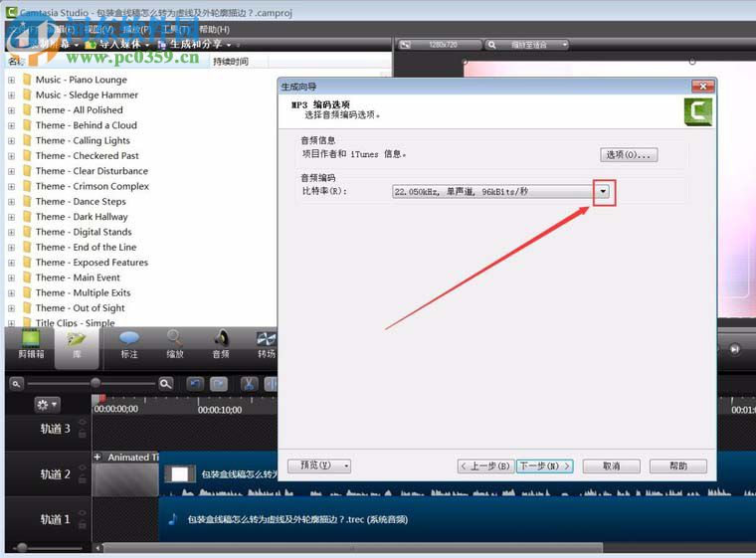The image size is (756, 558).
Task: Select Theme - Multiple Exits in library
Action: [83, 292]
